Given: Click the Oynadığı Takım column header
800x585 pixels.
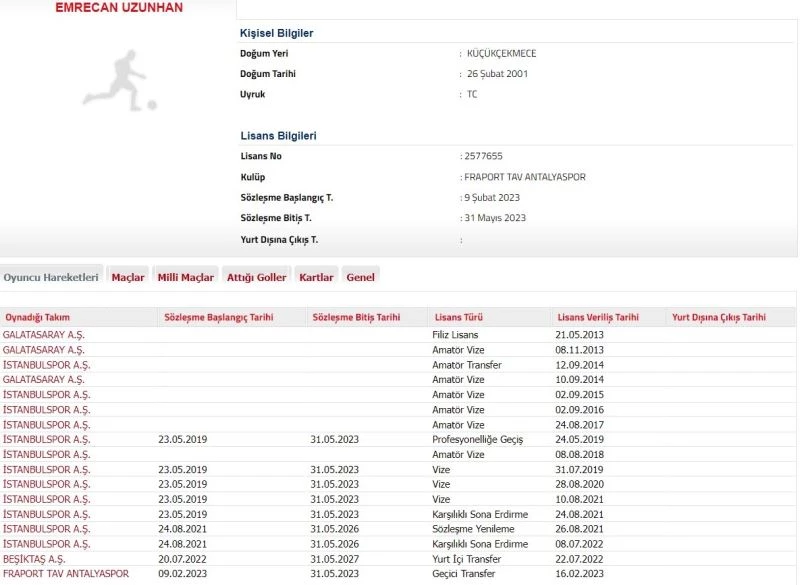Looking at the screenshot, I should click(x=37, y=317).
